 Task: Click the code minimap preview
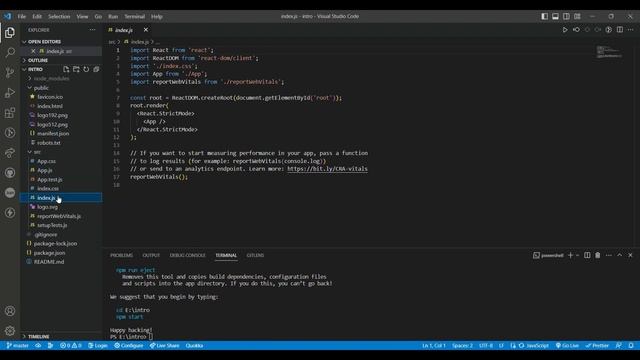609,52
